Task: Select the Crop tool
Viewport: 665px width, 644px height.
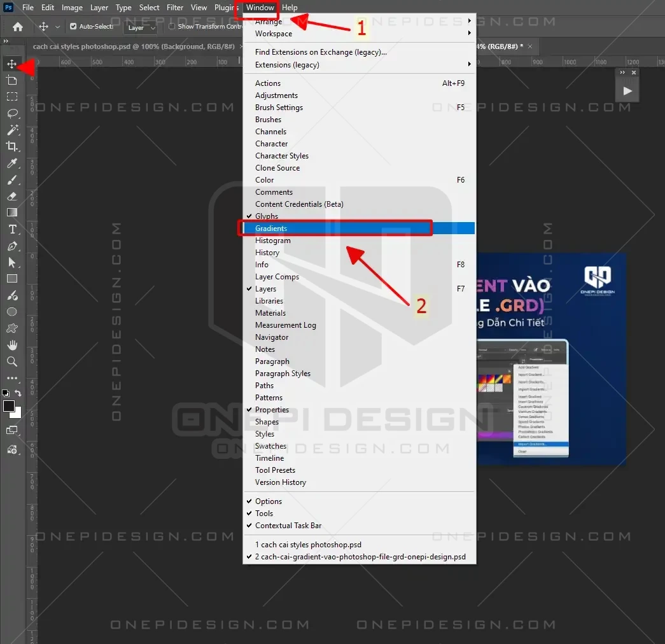Action: tap(12, 146)
